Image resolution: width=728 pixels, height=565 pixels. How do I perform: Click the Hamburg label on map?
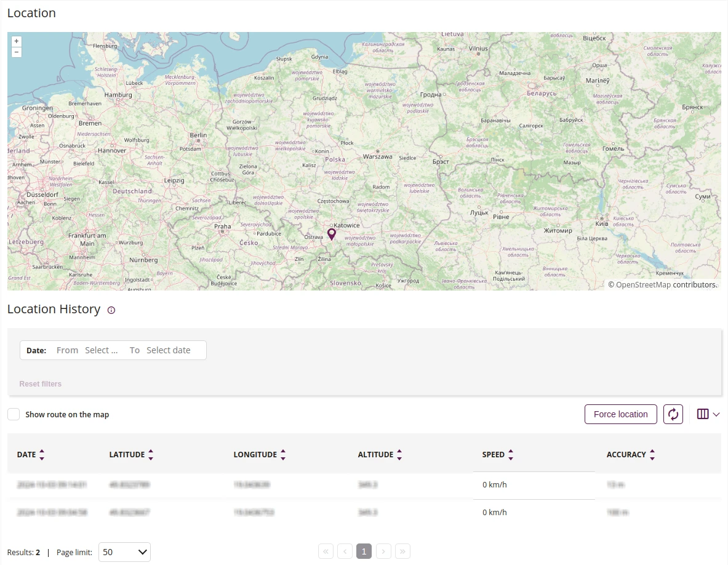(118, 95)
